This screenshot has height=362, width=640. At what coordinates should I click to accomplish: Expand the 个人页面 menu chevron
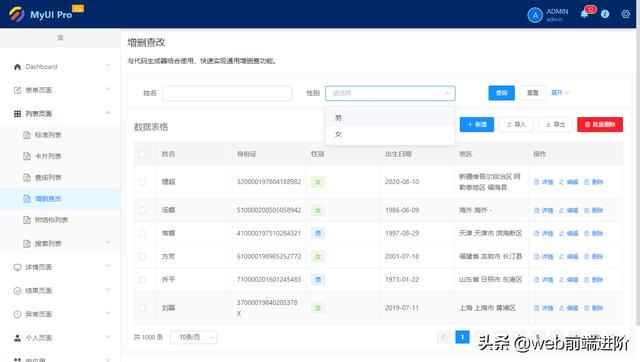click(108, 337)
